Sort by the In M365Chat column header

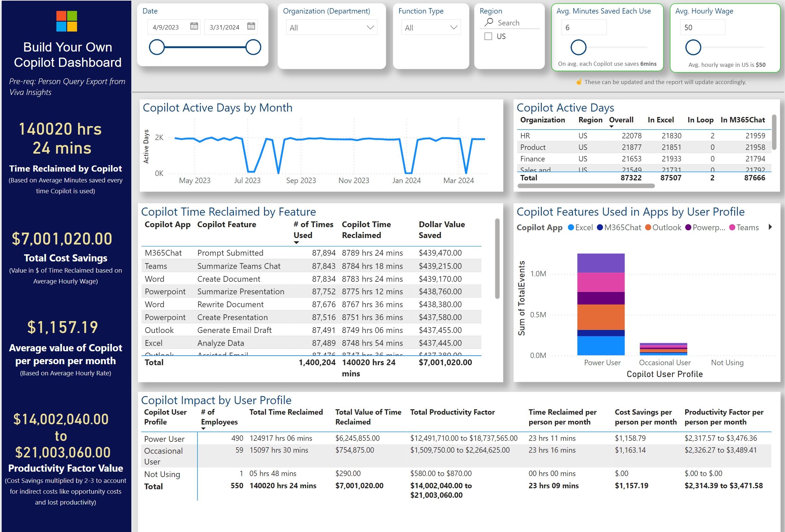coord(743,120)
